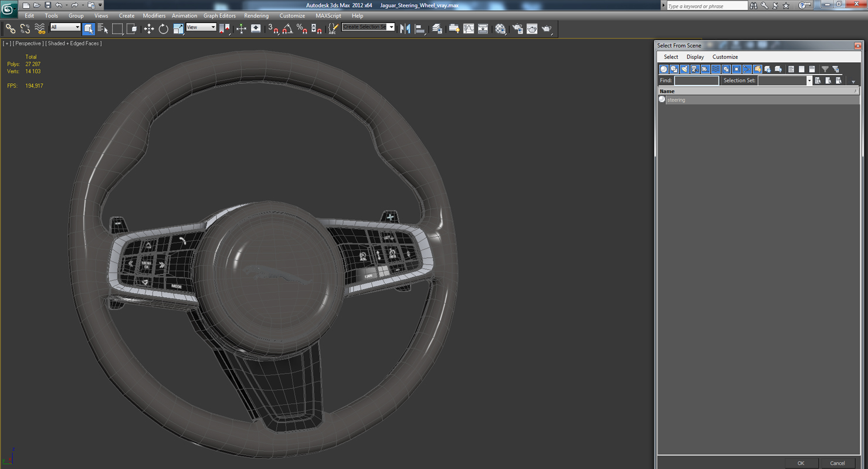Click Cancel in Select From Scene

838,463
